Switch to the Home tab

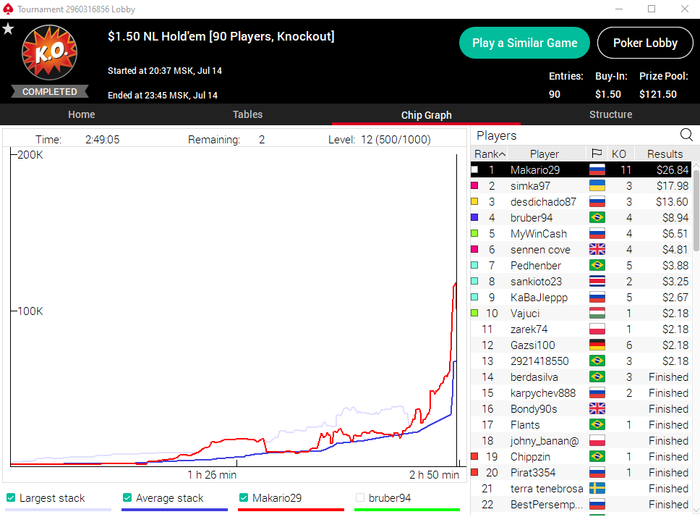pyautogui.click(x=81, y=114)
